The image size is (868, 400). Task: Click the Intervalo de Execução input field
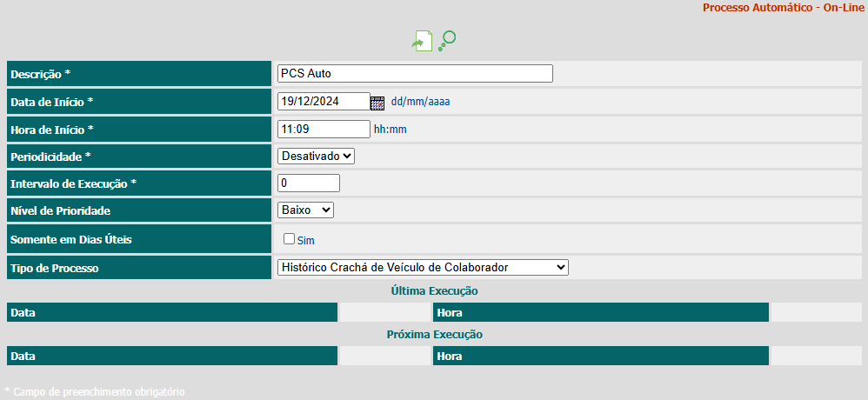[x=309, y=183]
